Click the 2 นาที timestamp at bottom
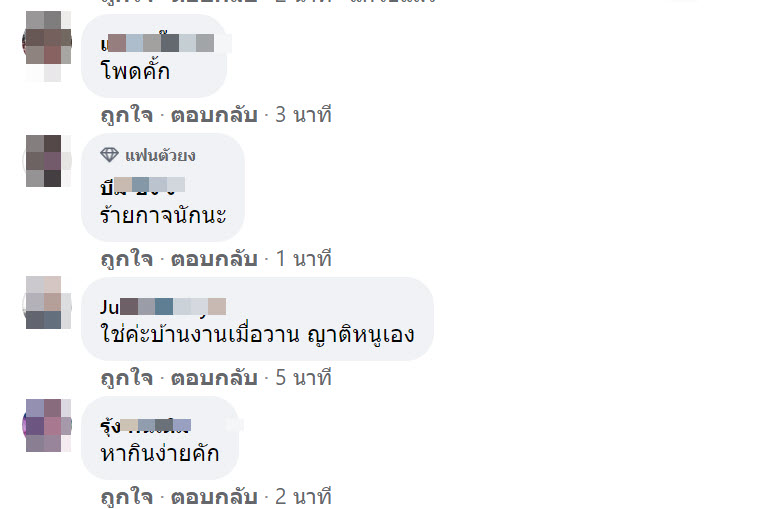 [303, 497]
